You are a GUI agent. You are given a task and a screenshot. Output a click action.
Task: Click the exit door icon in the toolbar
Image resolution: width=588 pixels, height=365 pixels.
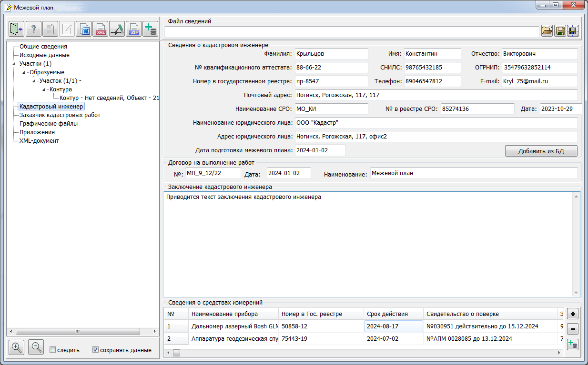pos(17,29)
